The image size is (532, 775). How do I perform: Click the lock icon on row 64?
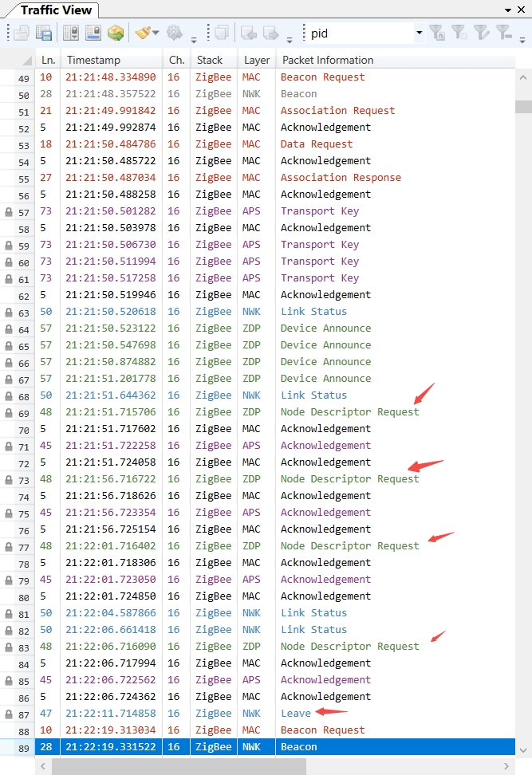tap(9, 329)
